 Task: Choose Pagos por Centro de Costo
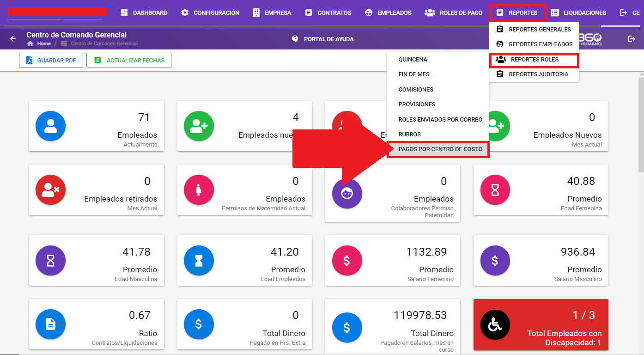coord(437,149)
